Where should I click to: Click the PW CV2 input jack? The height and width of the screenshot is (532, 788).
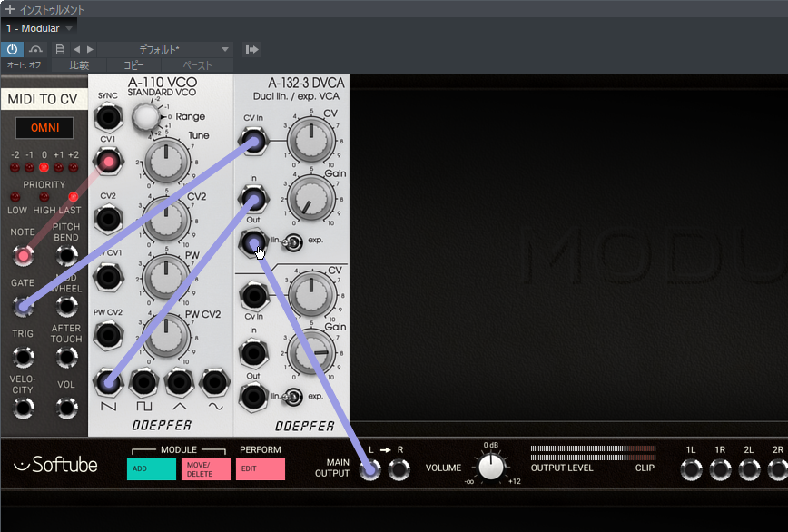point(108,335)
